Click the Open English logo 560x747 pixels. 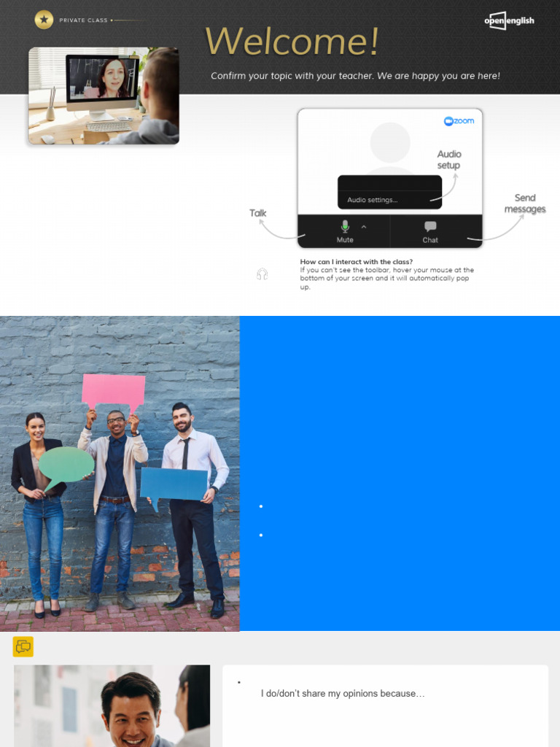click(x=509, y=20)
